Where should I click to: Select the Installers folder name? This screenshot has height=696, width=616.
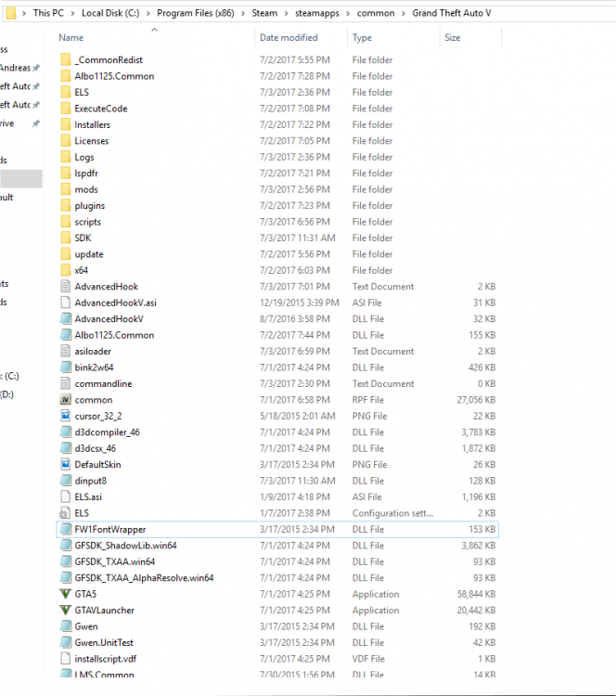(x=93, y=124)
